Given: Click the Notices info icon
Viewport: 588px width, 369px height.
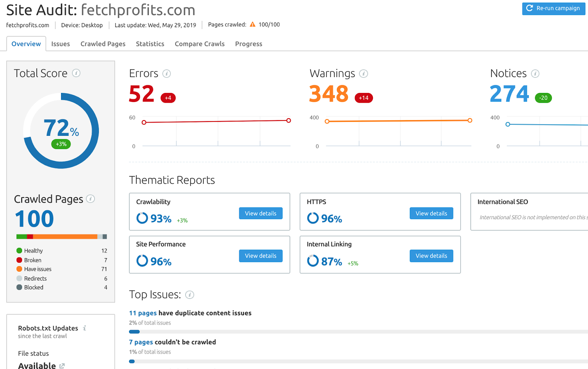Looking at the screenshot, I should coord(535,73).
